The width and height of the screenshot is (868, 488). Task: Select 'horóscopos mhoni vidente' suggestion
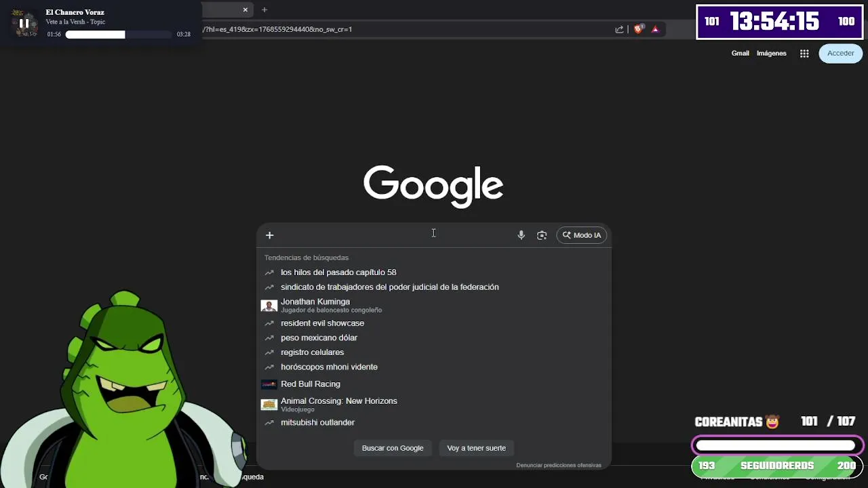pos(434,367)
